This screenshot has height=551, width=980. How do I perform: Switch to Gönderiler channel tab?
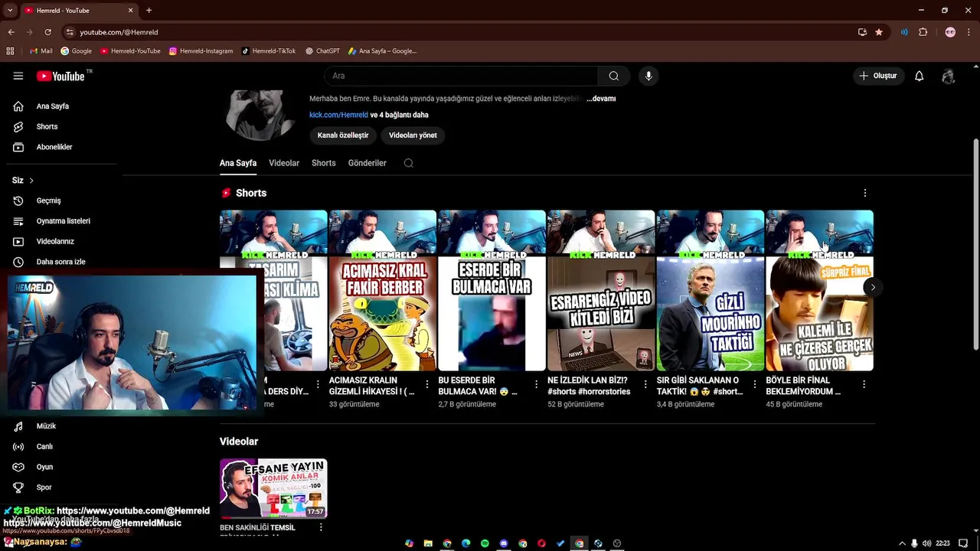click(x=367, y=163)
